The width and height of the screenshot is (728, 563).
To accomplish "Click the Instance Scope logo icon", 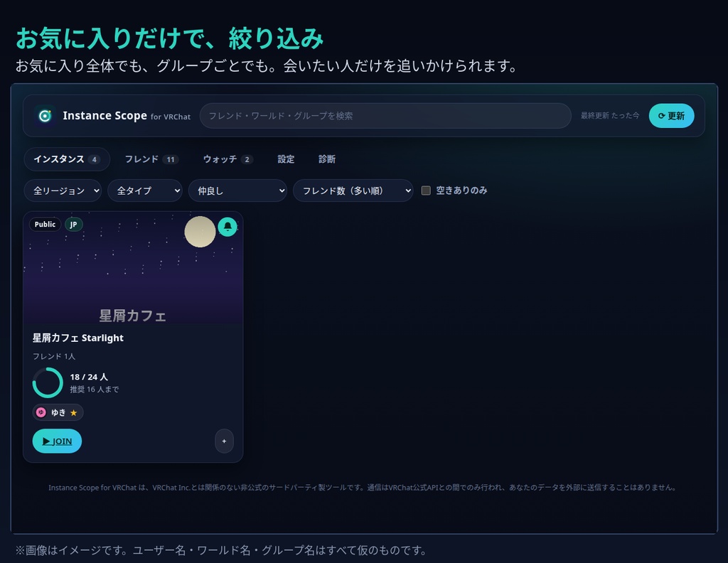I will pyautogui.click(x=45, y=116).
